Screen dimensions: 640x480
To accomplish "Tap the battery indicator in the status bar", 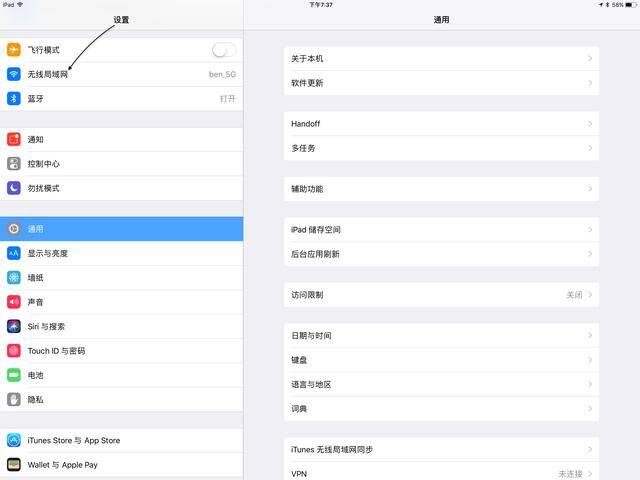I will click(631, 5).
